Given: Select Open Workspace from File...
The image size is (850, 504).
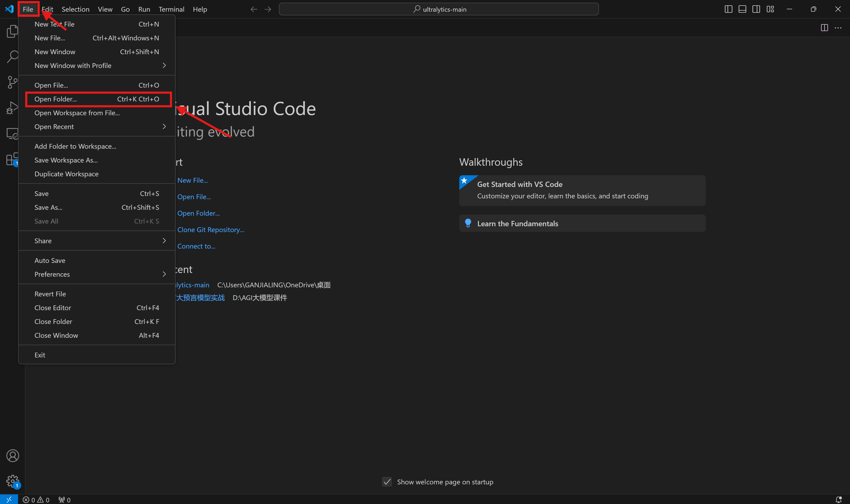Looking at the screenshot, I should coord(97,113).
